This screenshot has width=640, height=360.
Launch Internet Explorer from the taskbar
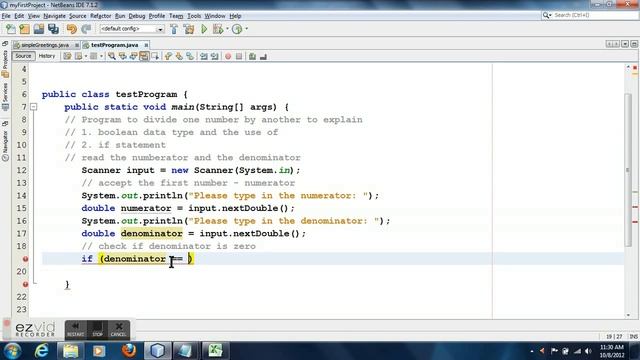42,351
